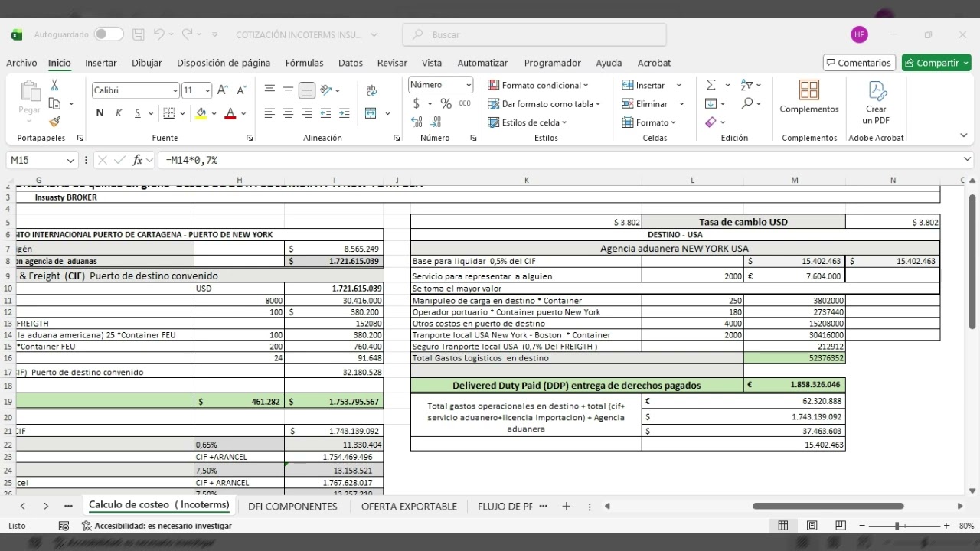The width and height of the screenshot is (980, 551).
Task: Click the Decrease decimals icon
Action: click(436, 122)
